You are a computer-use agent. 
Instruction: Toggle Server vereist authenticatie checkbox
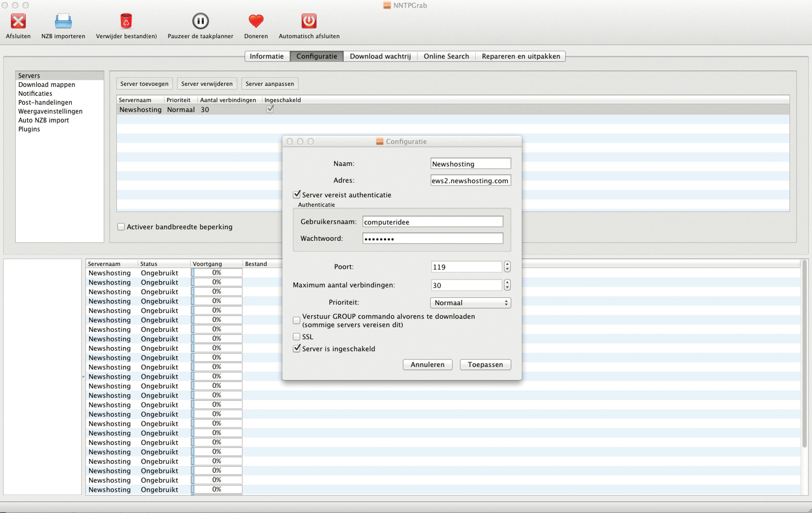point(297,194)
